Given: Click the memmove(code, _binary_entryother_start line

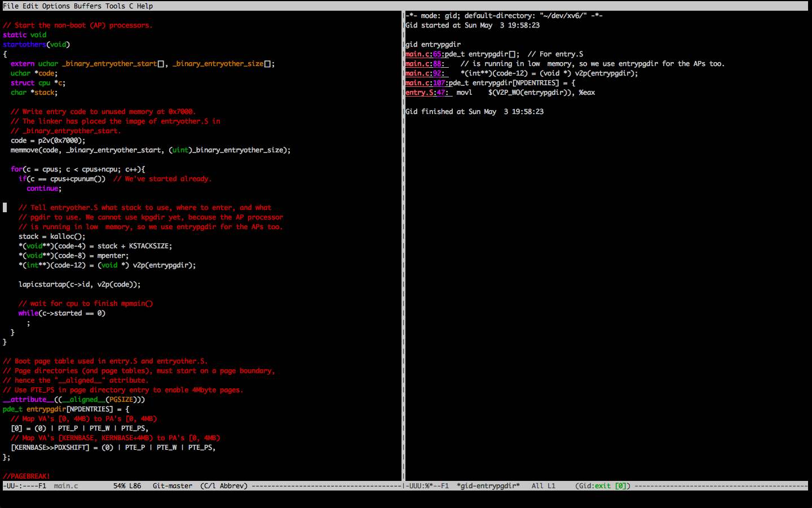Looking at the screenshot, I should point(151,150).
